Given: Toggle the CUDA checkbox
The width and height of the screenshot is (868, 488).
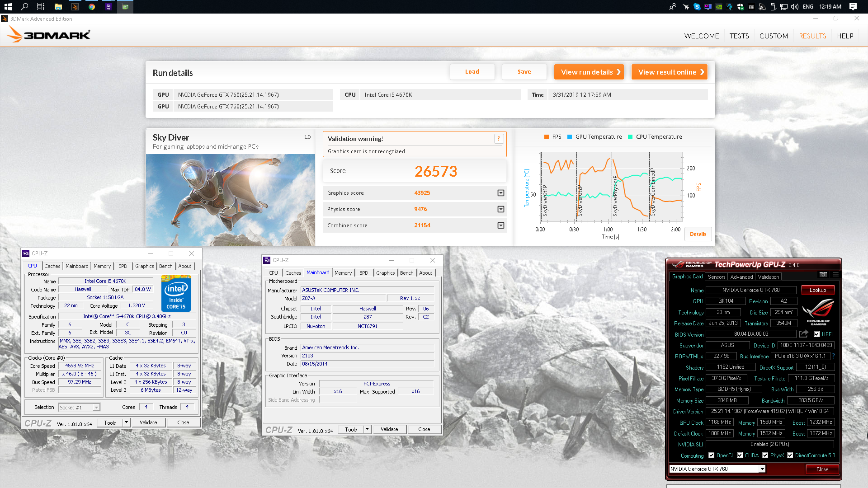Looking at the screenshot, I should tap(740, 455).
